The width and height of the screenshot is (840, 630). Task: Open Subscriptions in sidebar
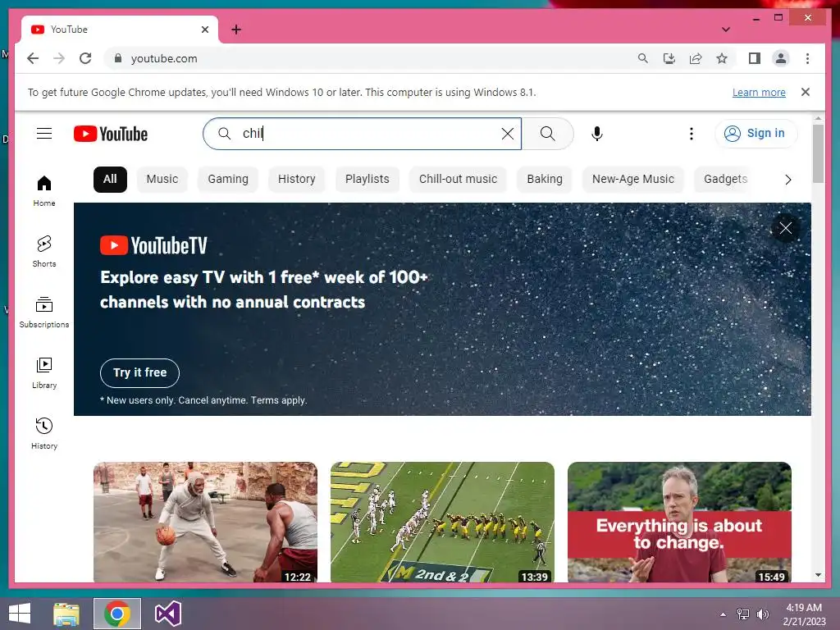point(44,312)
